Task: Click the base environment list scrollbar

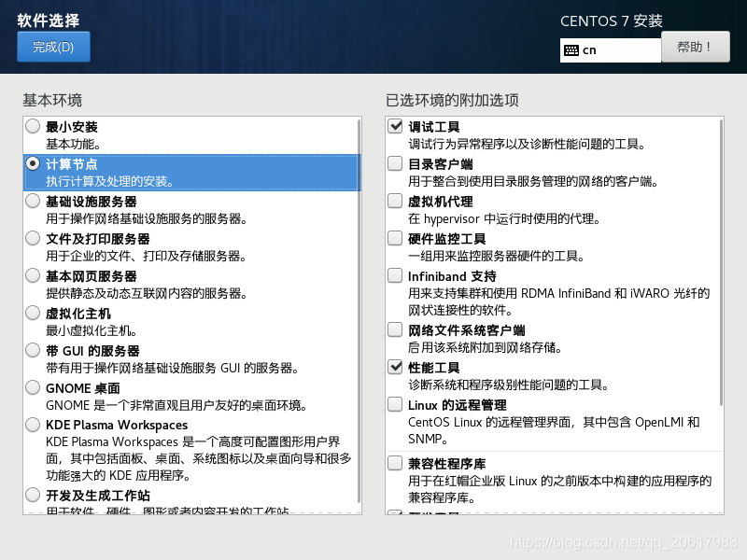Action: tap(359, 311)
